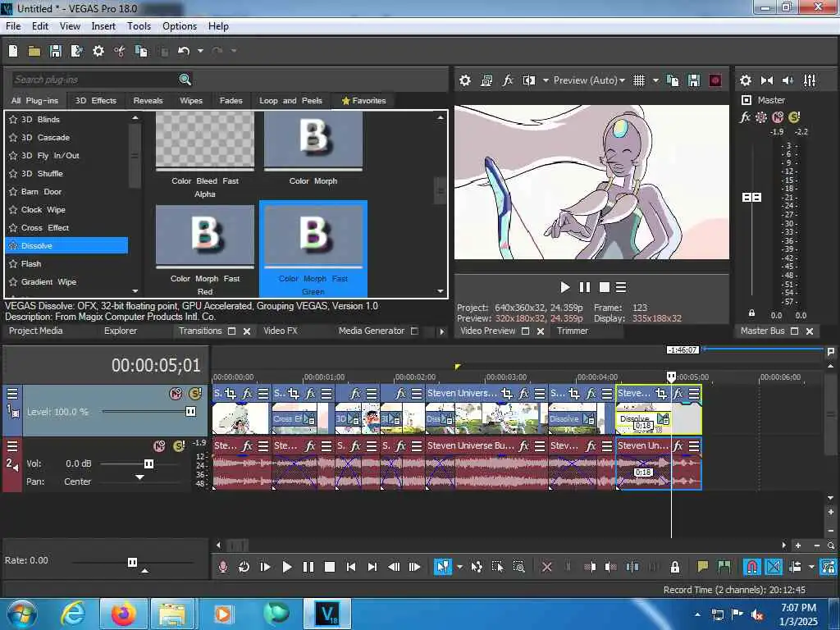Open the Master FX chain
The image size is (840, 630).
click(x=745, y=116)
